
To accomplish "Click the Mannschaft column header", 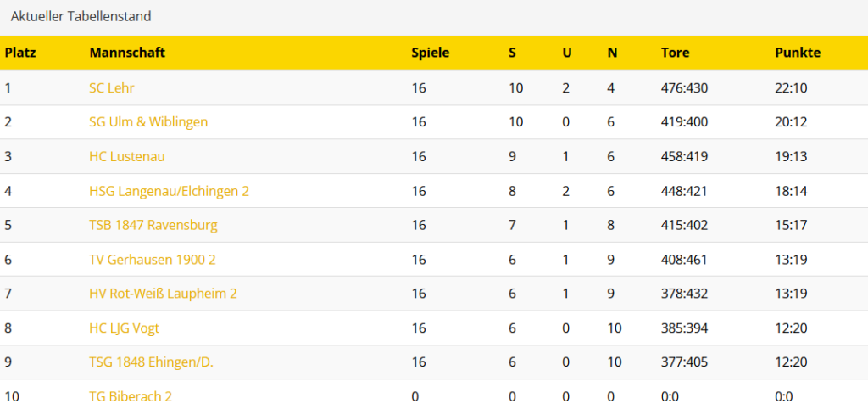I will [127, 53].
